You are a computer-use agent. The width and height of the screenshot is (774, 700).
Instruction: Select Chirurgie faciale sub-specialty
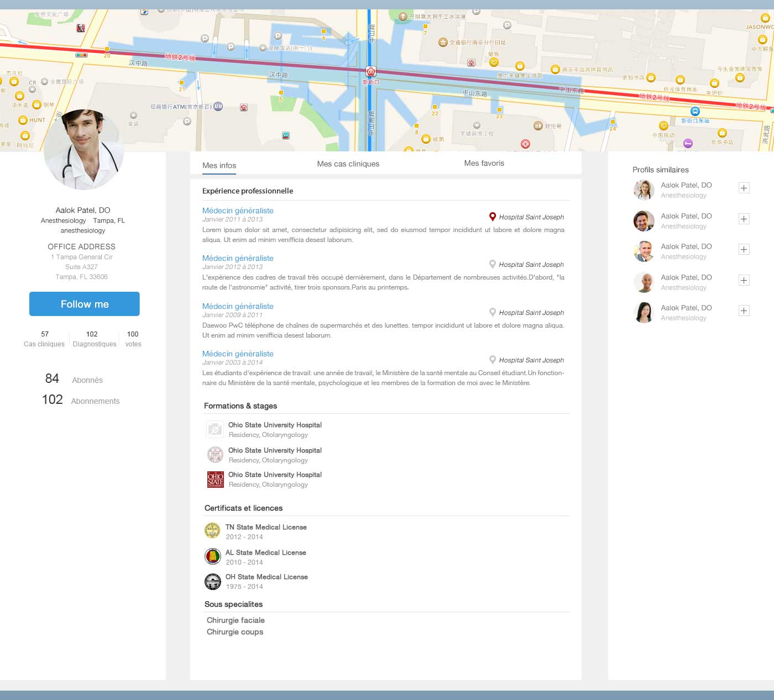click(236, 620)
